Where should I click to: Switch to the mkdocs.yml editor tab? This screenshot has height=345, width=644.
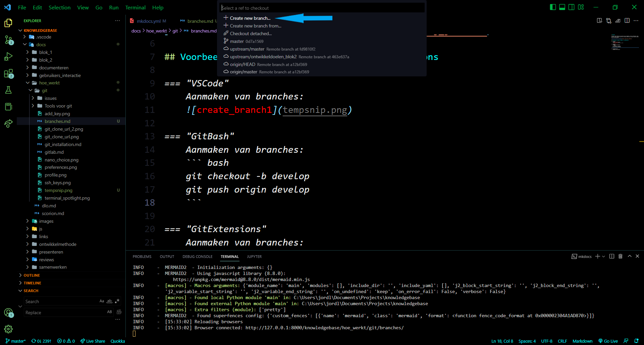click(149, 21)
